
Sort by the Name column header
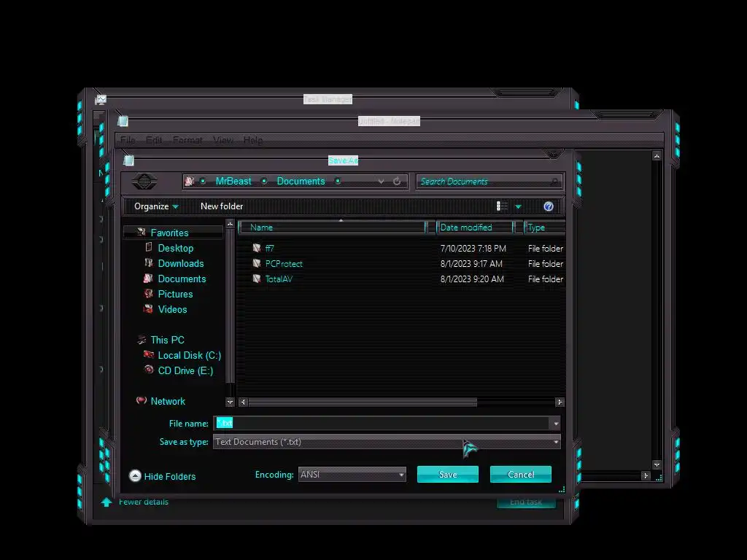pyautogui.click(x=332, y=227)
